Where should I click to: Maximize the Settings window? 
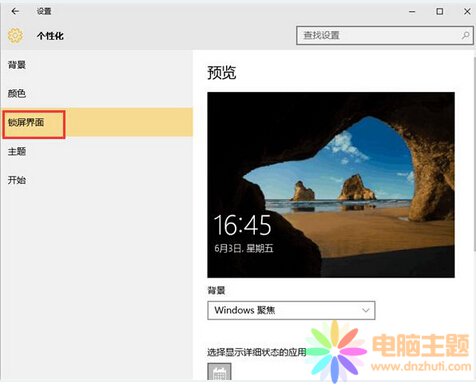440,12
